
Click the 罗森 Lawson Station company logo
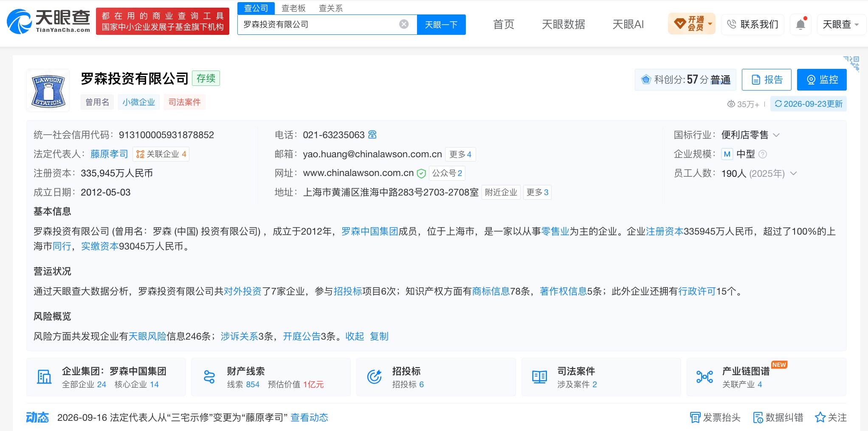[x=48, y=91]
